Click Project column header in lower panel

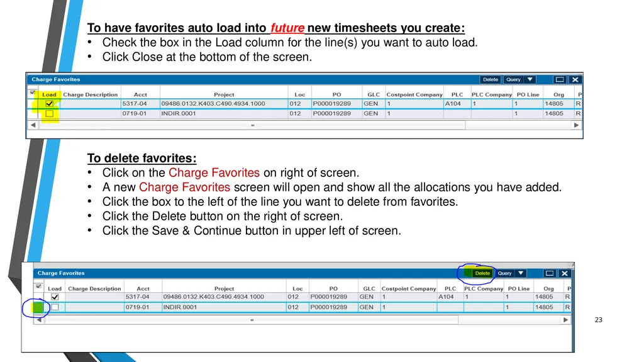[x=224, y=289]
